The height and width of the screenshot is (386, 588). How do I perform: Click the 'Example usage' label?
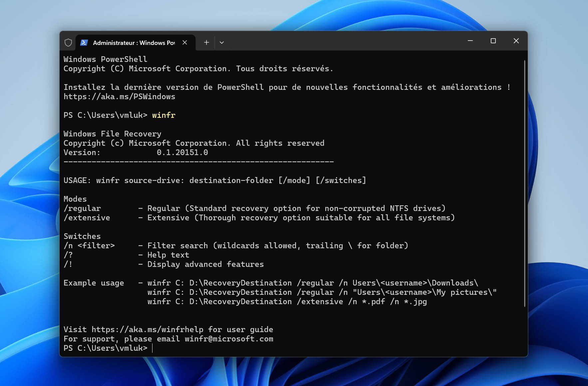tap(94, 283)
